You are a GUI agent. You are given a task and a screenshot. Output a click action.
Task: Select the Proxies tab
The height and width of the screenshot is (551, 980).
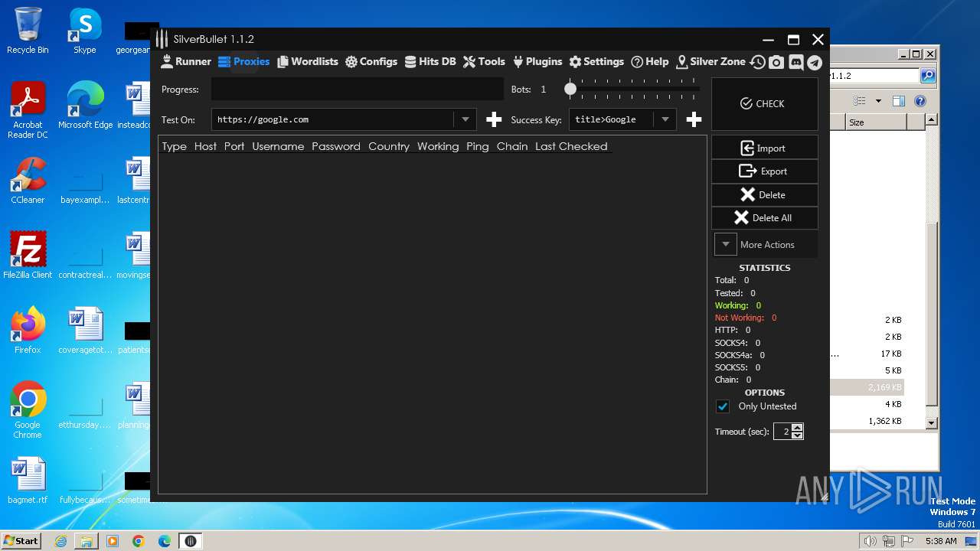coord(243,62)
